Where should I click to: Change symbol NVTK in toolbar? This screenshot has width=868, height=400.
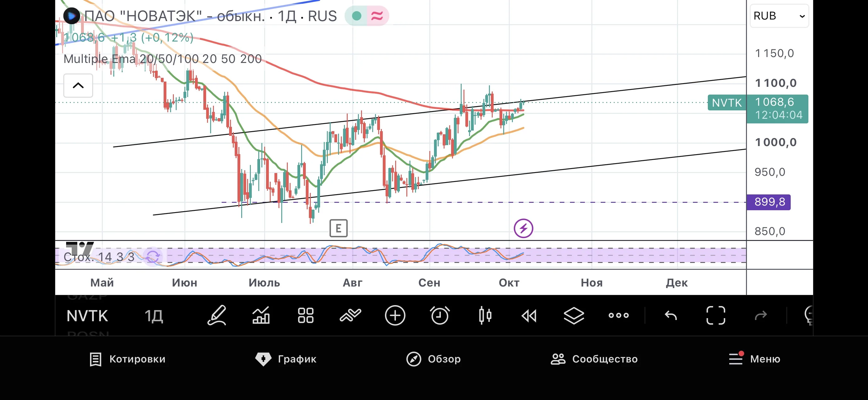pos(87,316)
